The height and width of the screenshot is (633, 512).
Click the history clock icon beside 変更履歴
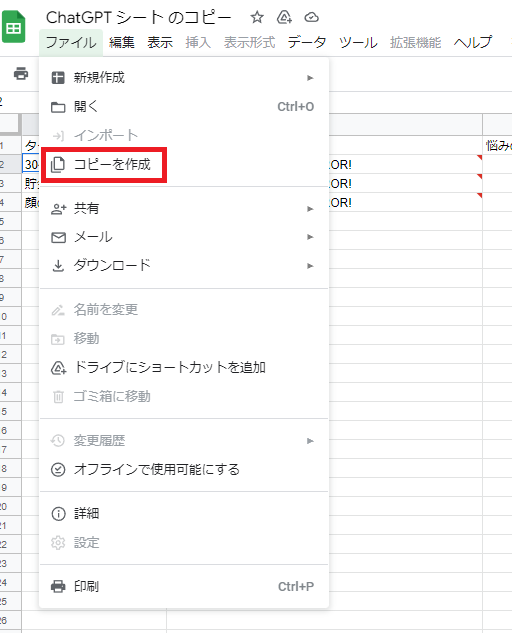(x=58, y=440)
